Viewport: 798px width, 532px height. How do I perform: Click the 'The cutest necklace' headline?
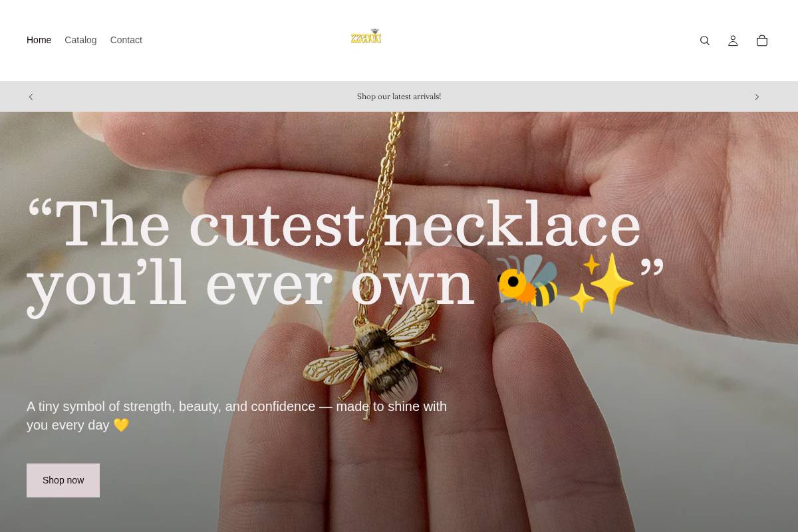click(x=334, y=225)
